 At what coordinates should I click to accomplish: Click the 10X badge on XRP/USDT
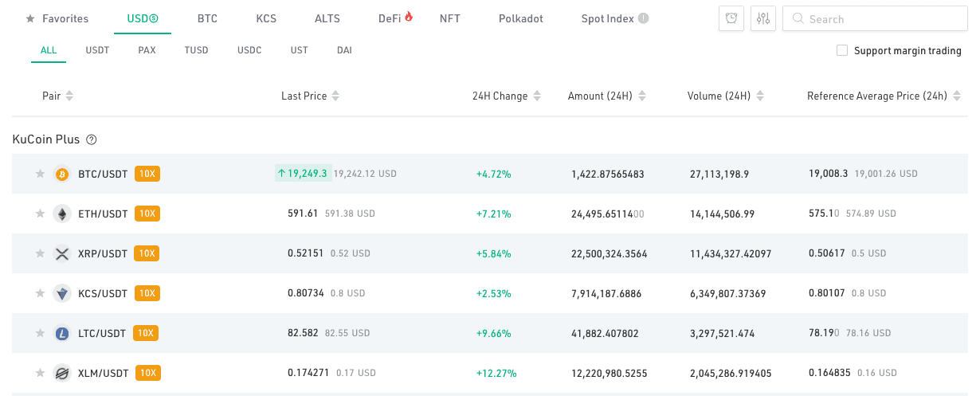(147, 253)
